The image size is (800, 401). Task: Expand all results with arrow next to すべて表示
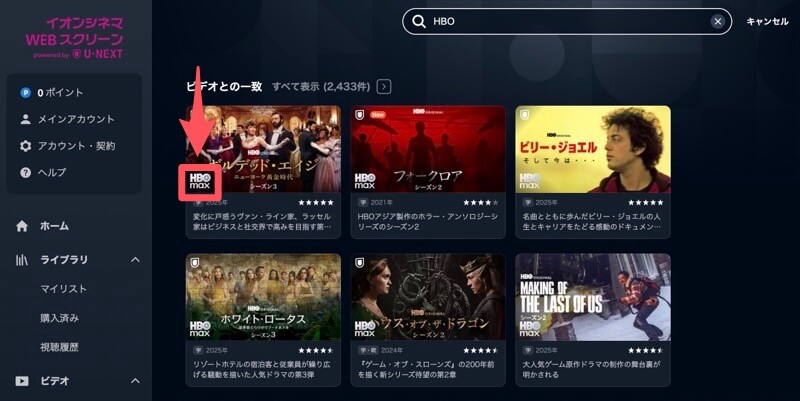(x=384, y=87)
